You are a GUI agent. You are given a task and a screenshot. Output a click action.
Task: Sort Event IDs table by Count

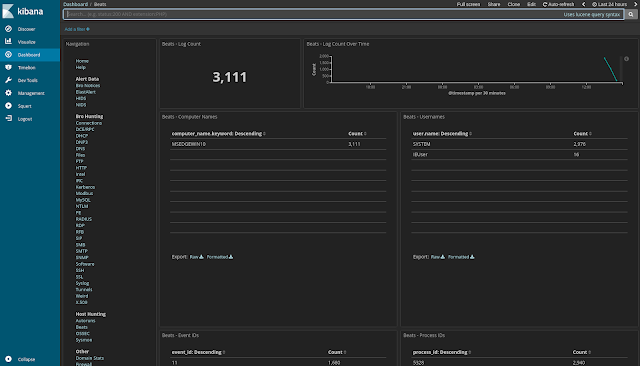(x=337, y=352)
